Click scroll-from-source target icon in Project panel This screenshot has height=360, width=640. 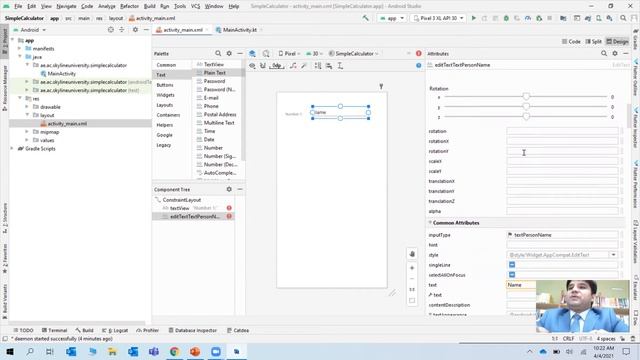pos(111,30)
